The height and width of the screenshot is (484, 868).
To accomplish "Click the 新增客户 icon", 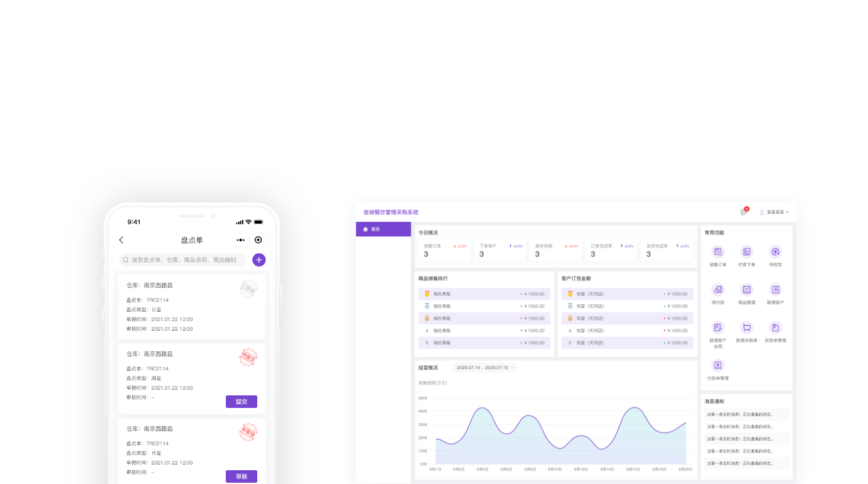I will click(776, 290).
